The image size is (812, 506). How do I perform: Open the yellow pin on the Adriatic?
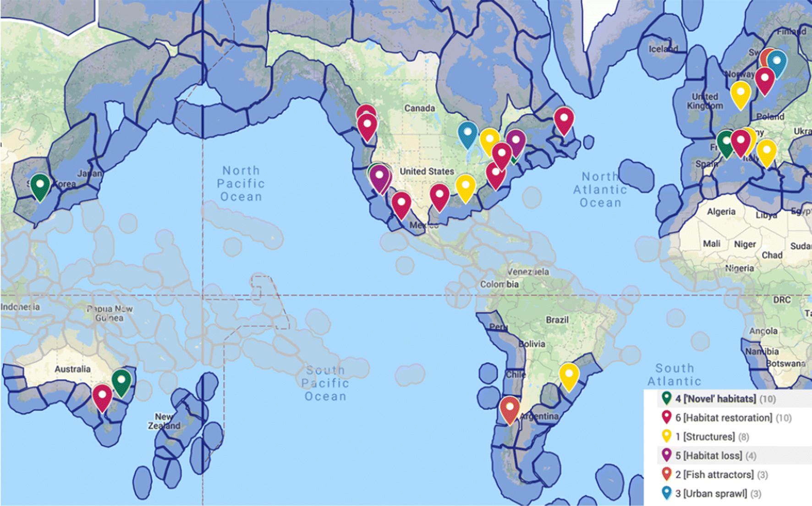pos(767,153)
